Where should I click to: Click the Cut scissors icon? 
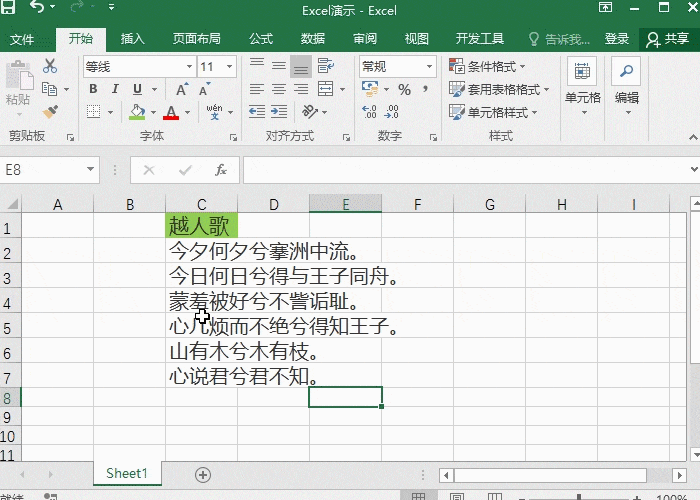50,67
